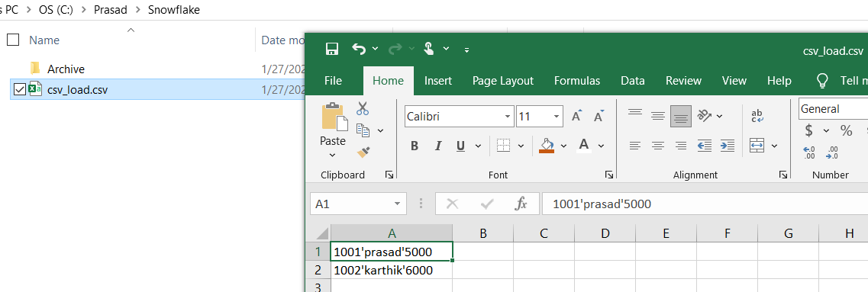Open the Font settings dialog launcher
Image resolution: width=868 pixels, height=292 pixels.
coord(609,175)
